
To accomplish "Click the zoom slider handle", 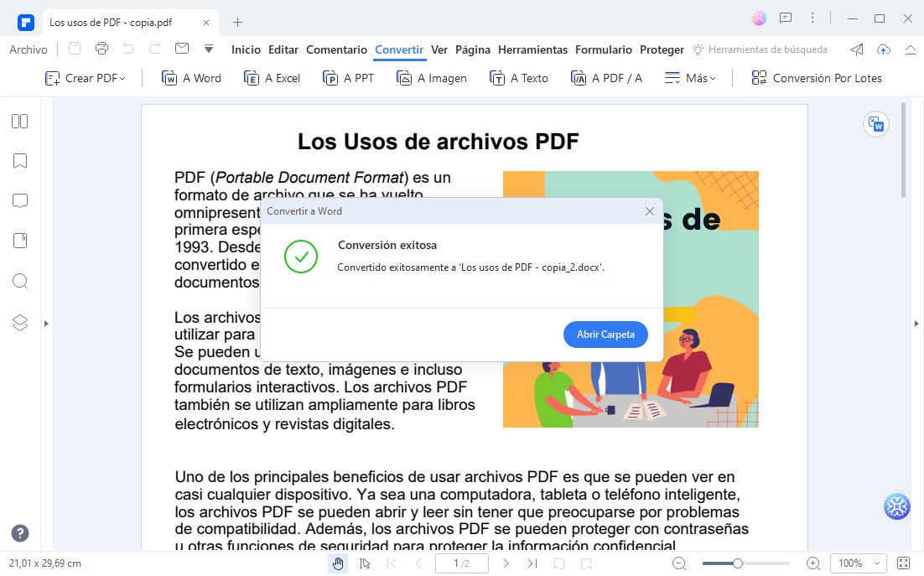I will tap(738, 563).
